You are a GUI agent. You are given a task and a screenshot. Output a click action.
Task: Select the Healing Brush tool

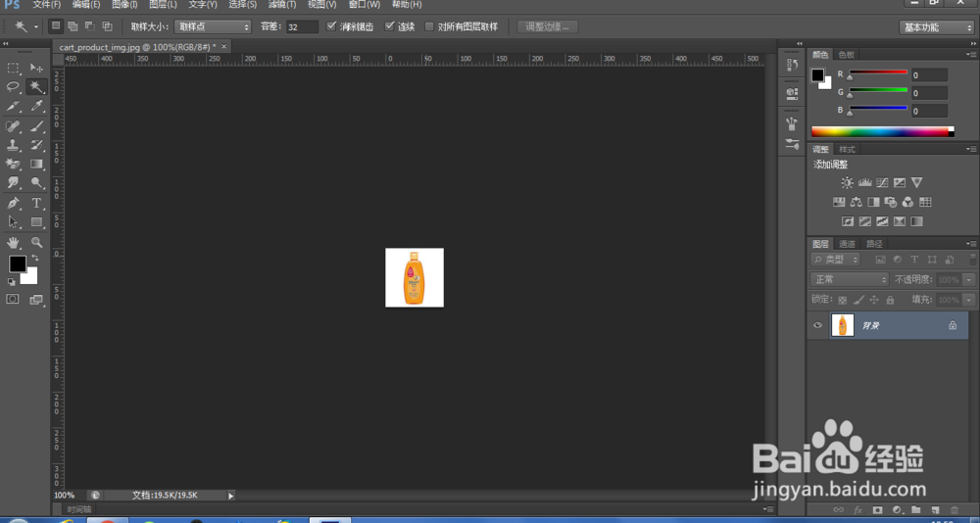[x=13, y=126]
